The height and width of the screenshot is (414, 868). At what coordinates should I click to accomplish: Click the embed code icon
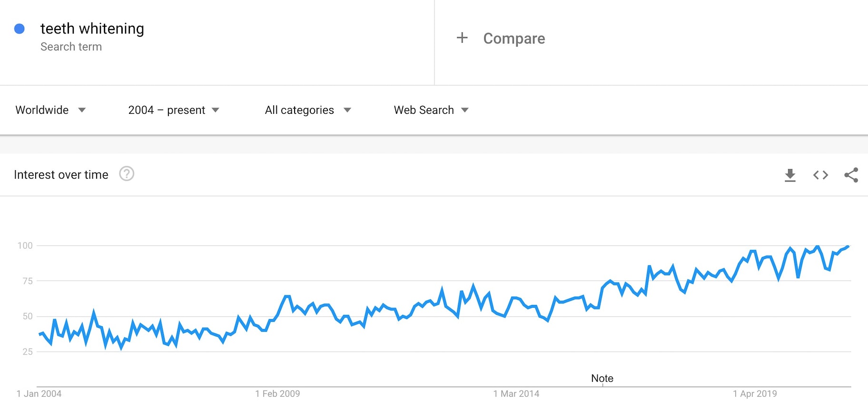[x=820, y=175]
